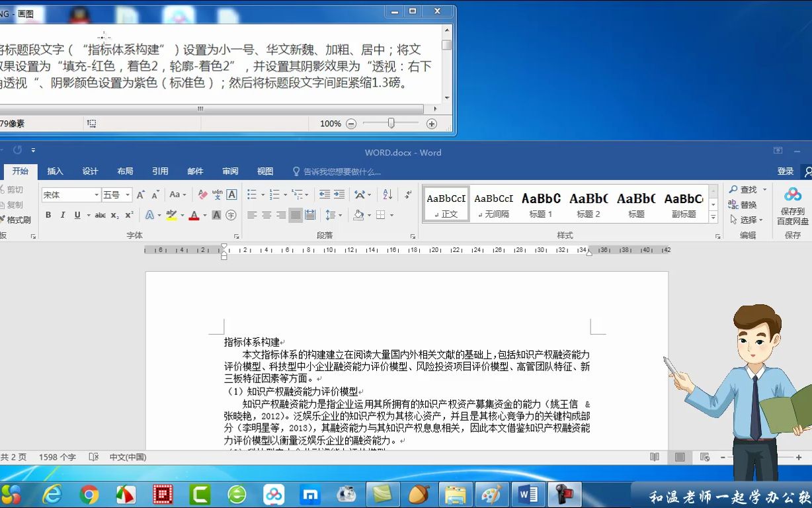Toggle underline formatting

tap(77, 215)
